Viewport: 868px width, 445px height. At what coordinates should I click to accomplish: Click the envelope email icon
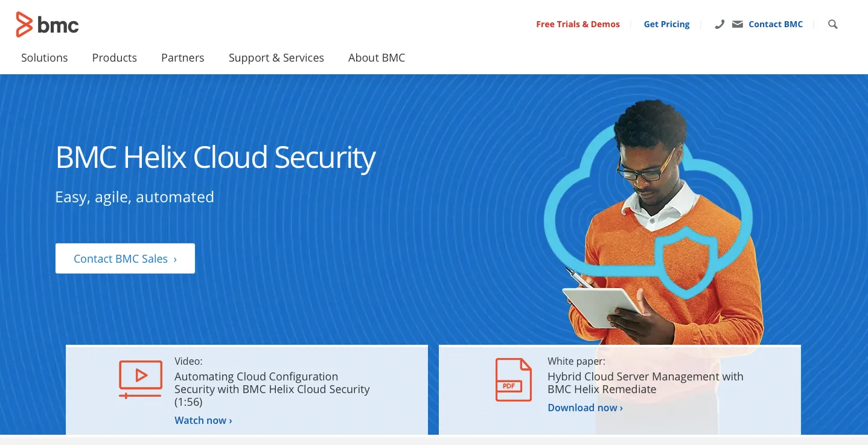(737, 24)
